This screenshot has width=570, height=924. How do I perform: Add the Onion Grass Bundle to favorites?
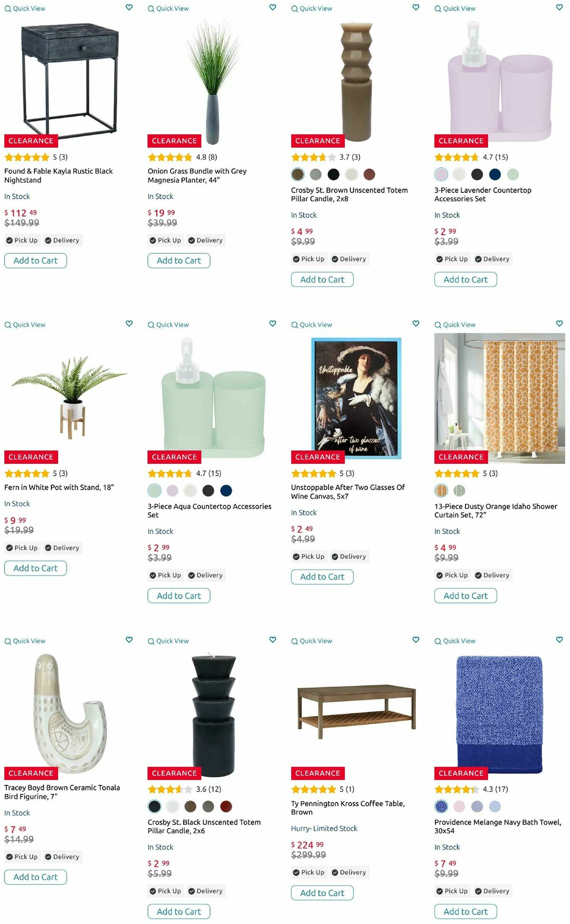(272, 8)
